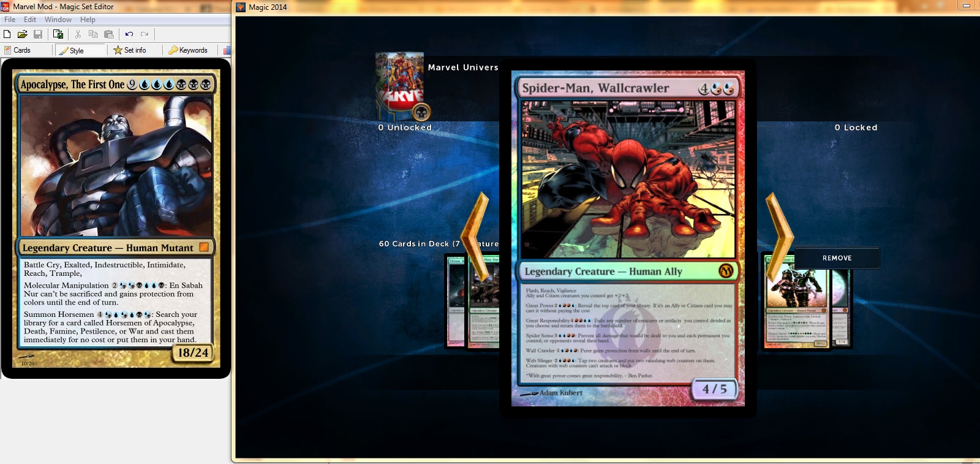Undo the last action
This screenshot has height=464, width=980.
click(x=129, y=34)
